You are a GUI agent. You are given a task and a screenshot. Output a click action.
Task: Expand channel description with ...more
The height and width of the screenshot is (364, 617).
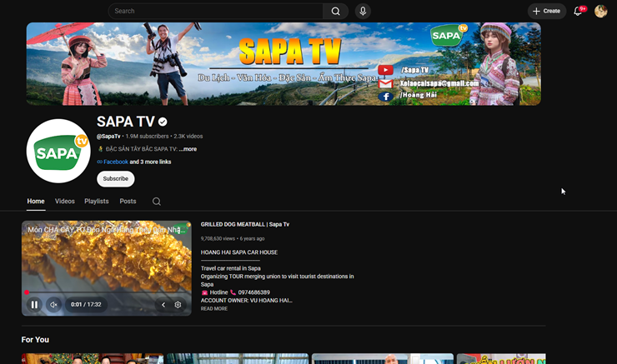click(x=188, y=149)
